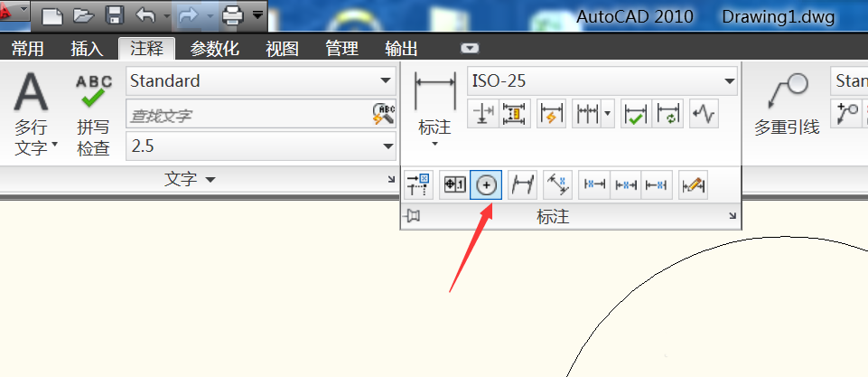Switch to the 插入 ribbon tab
The height and width of the screenshot is (377, 868).
(87, 49)
